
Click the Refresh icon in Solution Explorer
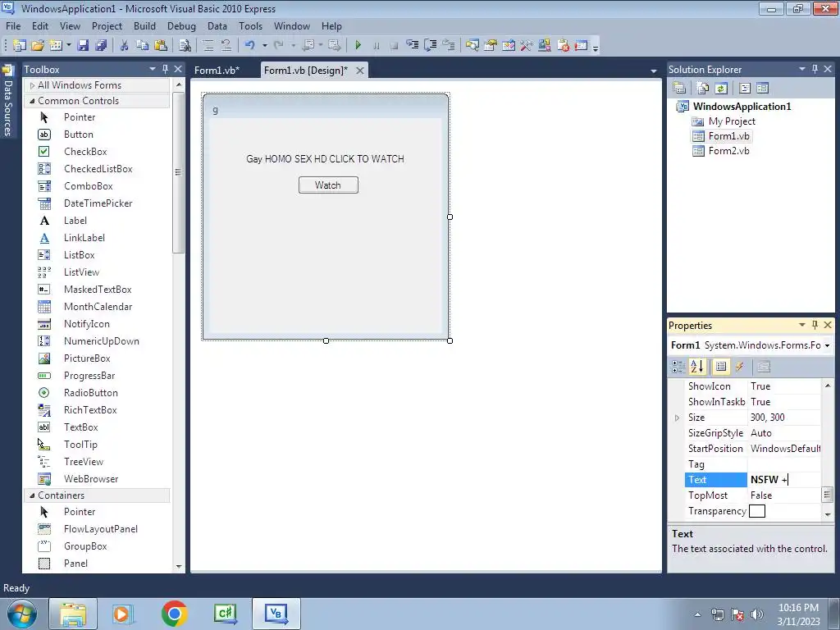(x=721, y=88)
